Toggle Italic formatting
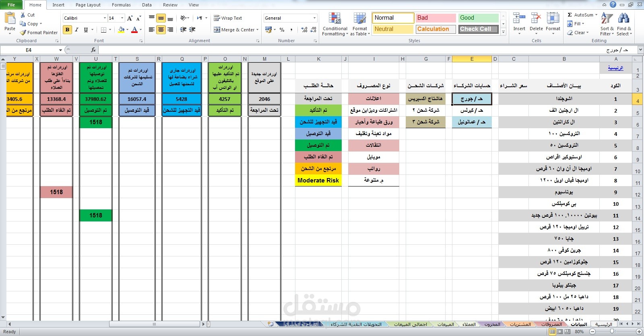The height and width of the screenshot is (336, 644). click(76, 30)
